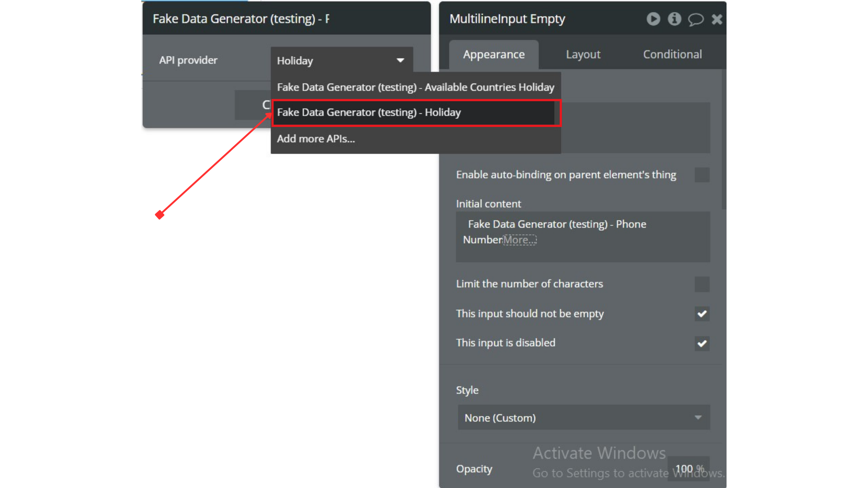Choose Available Countries Holiday option
This screenshot has height=488, width=868.
(x=415, y=87)
